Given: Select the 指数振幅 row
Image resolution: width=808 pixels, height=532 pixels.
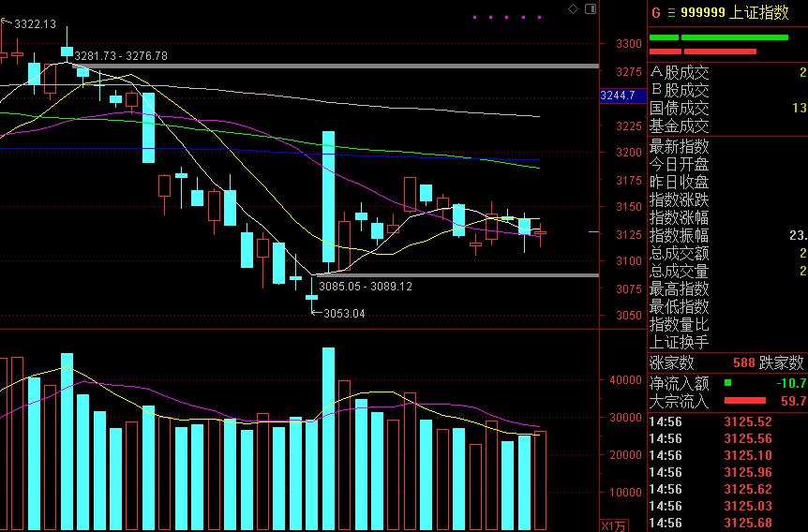Looking at the screenshot, I should tap(727, 235).
